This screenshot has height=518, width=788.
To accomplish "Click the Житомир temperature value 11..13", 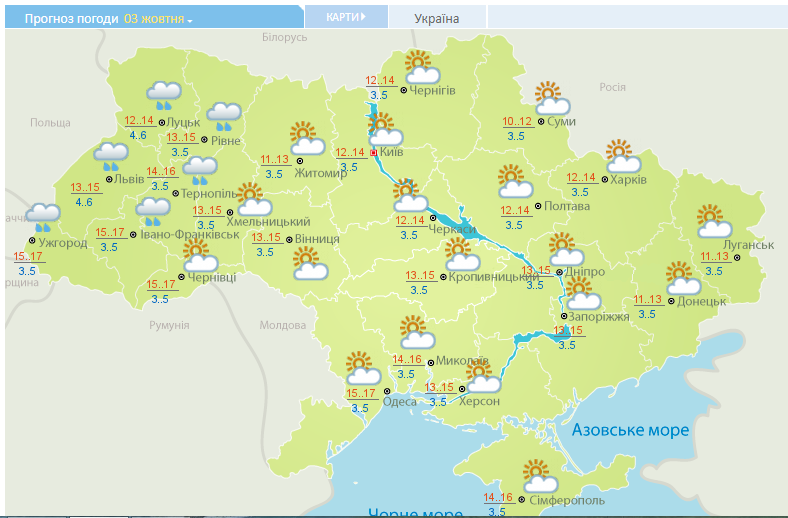I will pos(274,160).
